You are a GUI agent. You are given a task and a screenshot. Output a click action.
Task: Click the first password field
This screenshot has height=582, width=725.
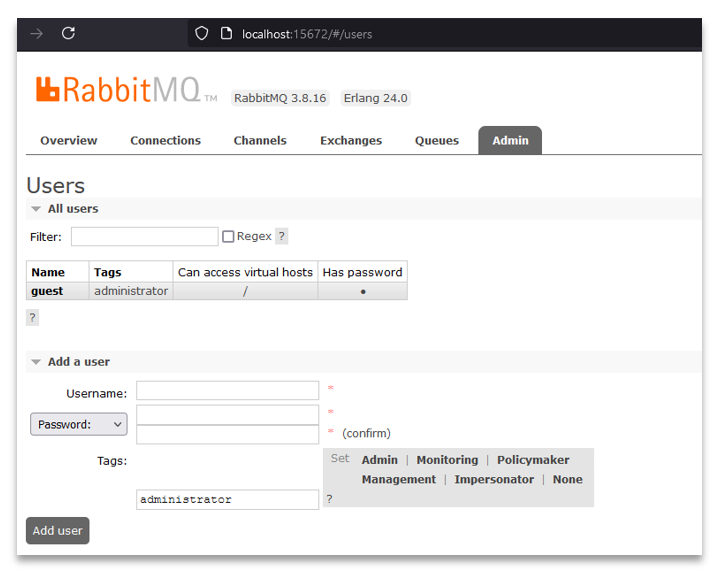[227, 415]
